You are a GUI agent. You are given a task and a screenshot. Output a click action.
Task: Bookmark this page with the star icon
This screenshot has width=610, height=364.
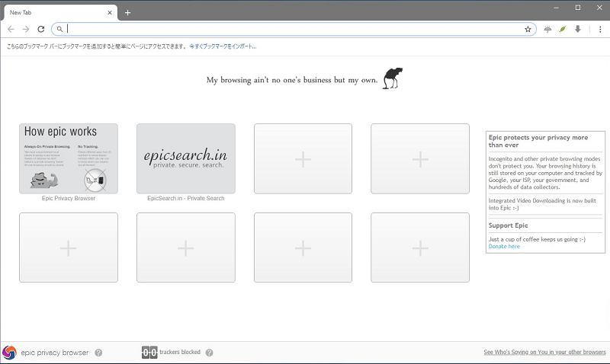tap(528, 29)
